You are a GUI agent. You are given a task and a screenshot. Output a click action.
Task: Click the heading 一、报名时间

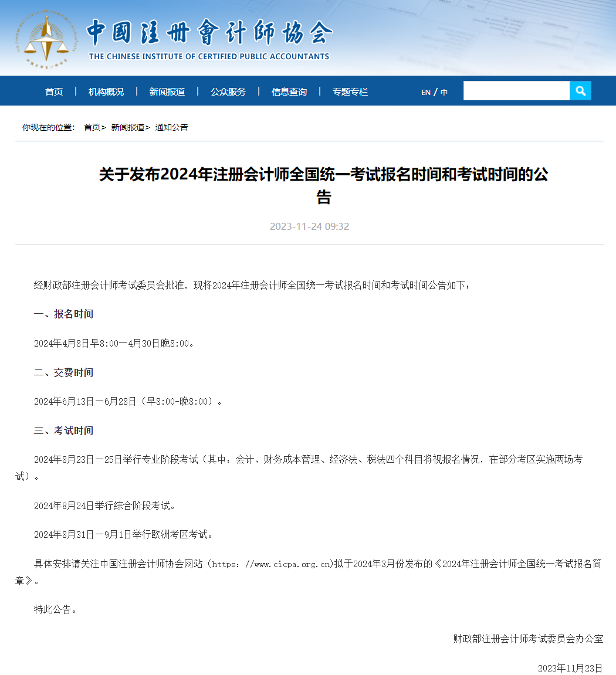pos(64,314)
